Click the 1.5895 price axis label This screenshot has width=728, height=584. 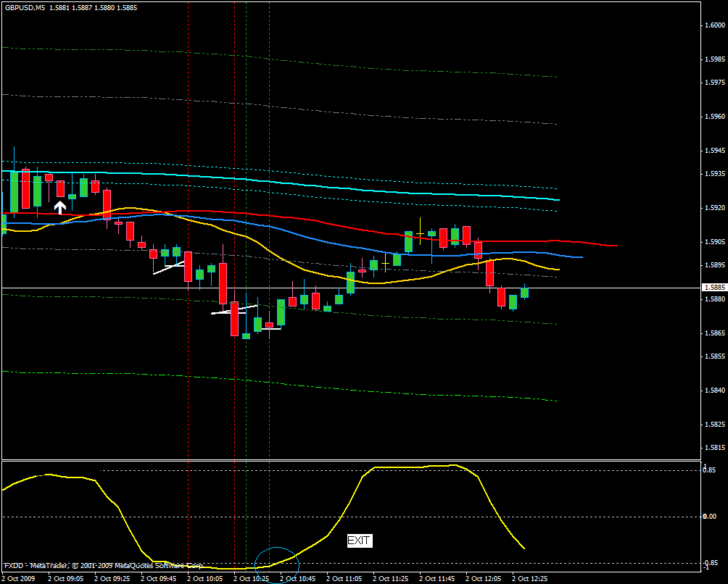pyautogui.click(x=715, y=265)
